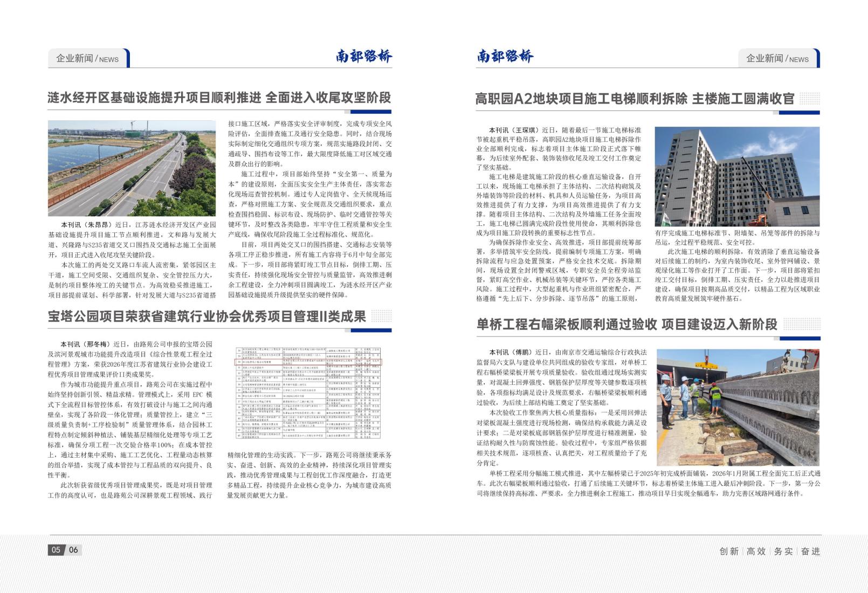868x593 pixels.
Task: Click paragraph starting 施工电梯是建筑施工阶段的核心
Action: pyautogui.click(x=559, y=205)
